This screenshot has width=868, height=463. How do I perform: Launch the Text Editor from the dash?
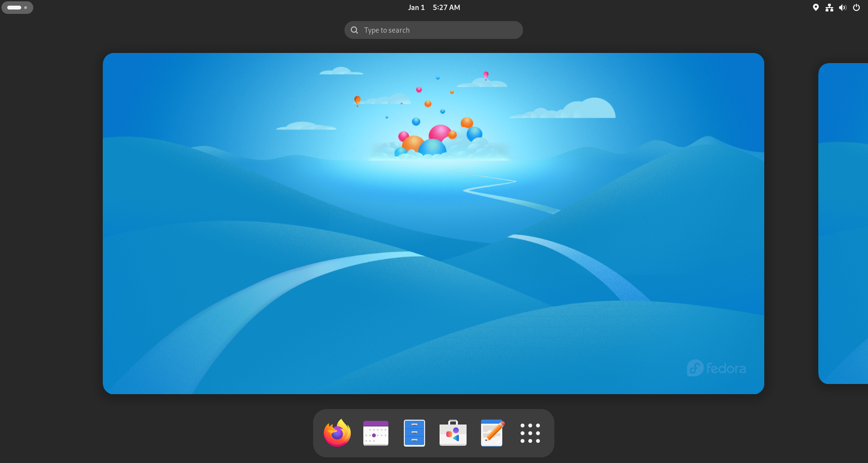point(492,433)
